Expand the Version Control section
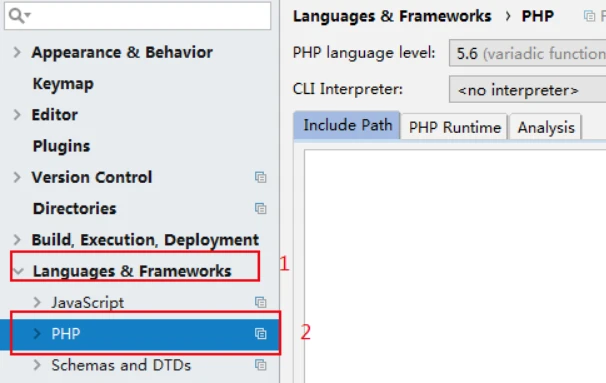 [17, 177]
